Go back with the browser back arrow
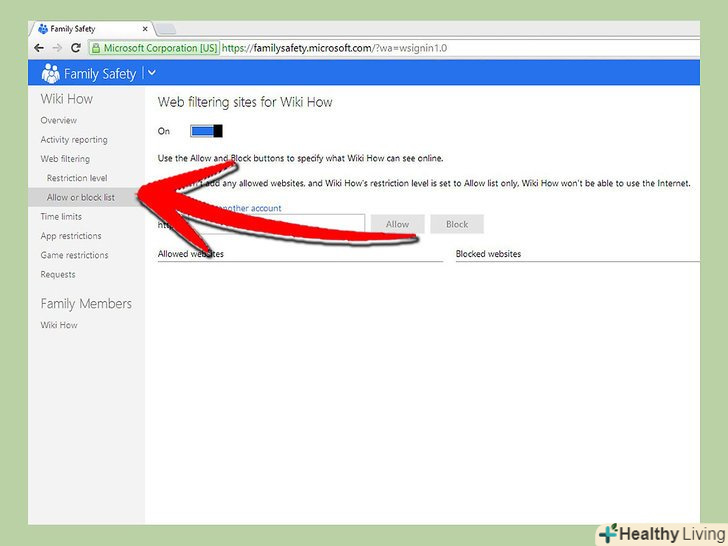Viewport: 728px width, 546px height. (x=39, y=48)
